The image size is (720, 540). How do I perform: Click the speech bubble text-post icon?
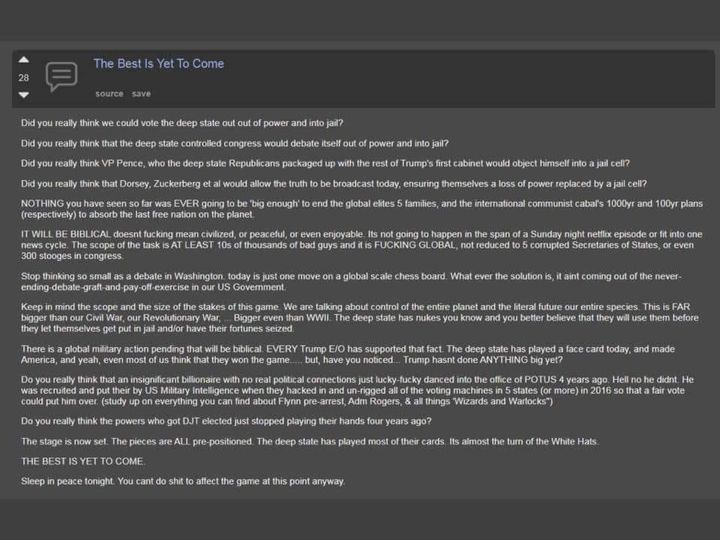(x=62, y=77)
